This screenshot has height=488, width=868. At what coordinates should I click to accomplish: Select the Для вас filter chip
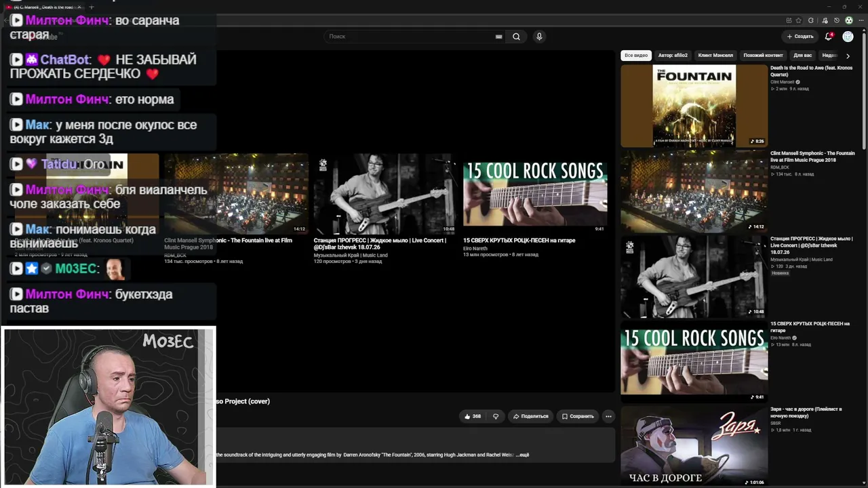point(802,56)
